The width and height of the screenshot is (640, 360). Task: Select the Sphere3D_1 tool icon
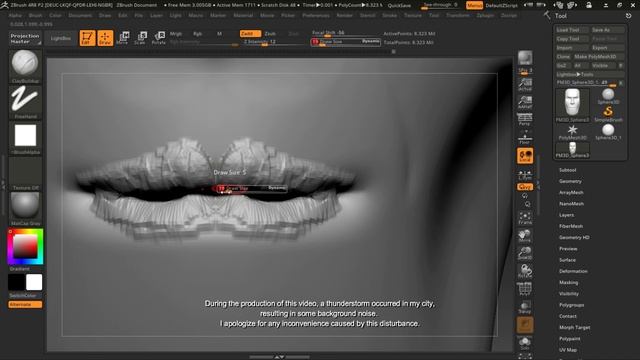click(608, 132)
